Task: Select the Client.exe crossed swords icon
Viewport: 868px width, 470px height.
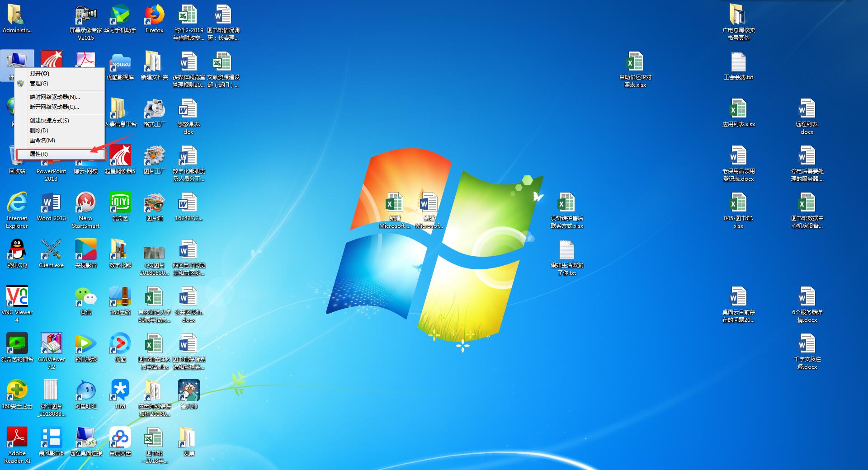Action: point(52,254)
